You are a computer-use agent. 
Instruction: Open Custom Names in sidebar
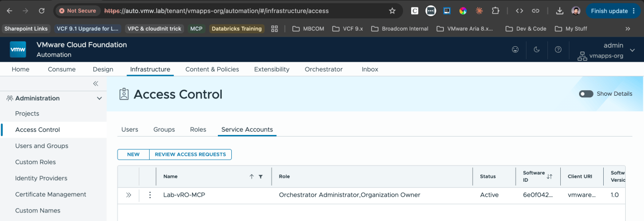[x=38, y=210]
